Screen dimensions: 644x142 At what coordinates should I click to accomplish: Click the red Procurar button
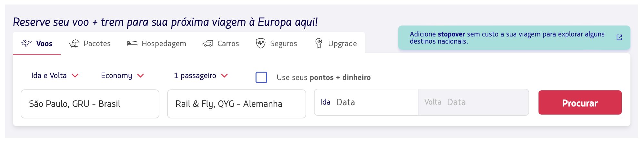coord(580,103)
